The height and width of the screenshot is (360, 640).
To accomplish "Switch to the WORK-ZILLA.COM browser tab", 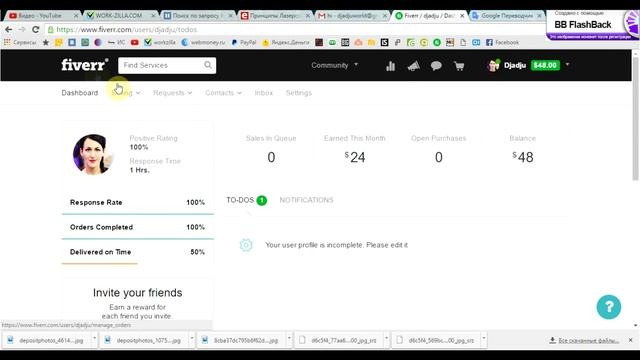I will pyautogui.click(x=118, y=16).
